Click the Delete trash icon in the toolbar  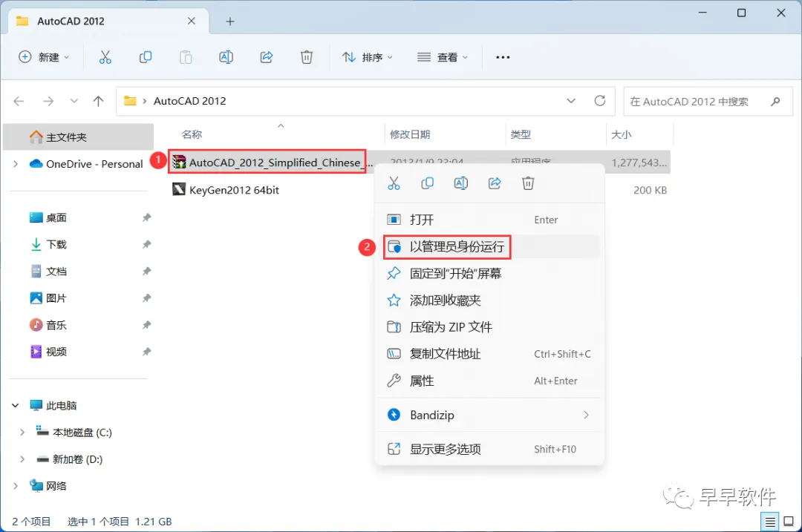coord(307,57)
